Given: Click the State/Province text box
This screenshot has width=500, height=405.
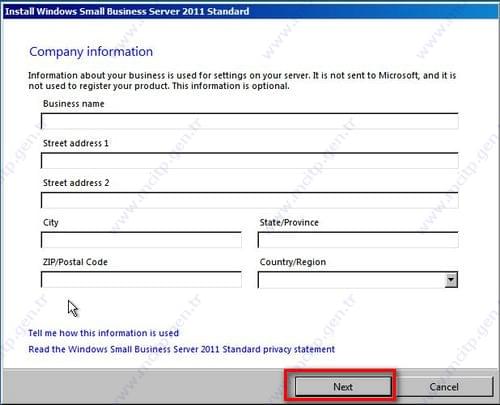Looking at the screenshot, I should click(358, 240).
